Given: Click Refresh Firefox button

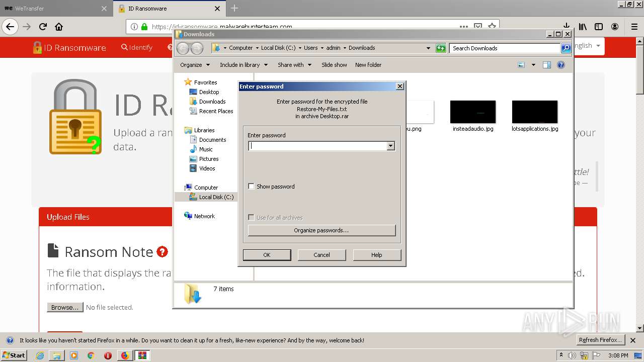Looking at the screenshot, I should (600, 340).
